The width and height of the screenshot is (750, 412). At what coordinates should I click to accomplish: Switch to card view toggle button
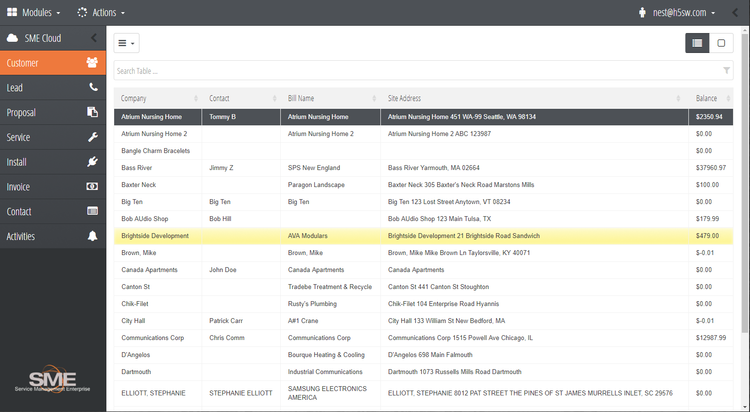pyautogui.click(x=721, y=43)
